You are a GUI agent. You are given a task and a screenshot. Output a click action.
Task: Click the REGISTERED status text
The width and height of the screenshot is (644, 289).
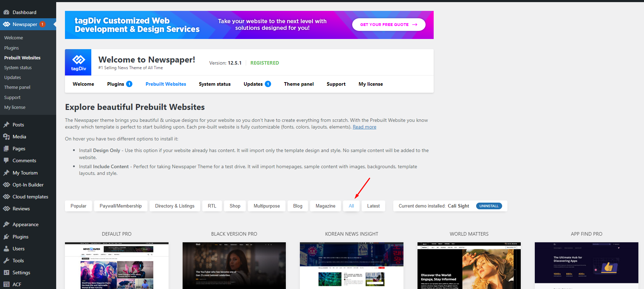pos(265,63)
